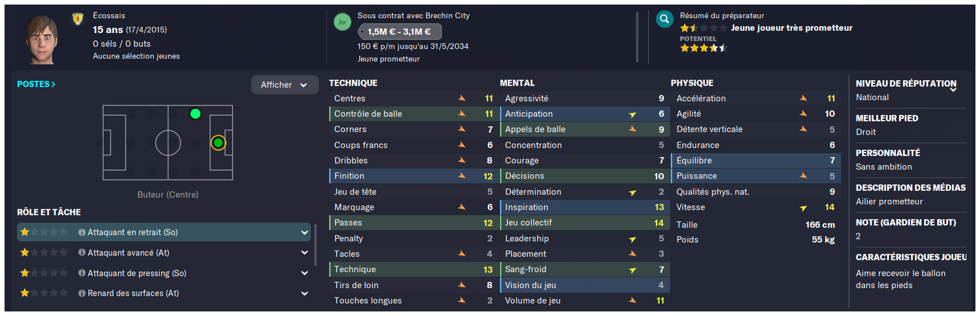This screenshot has width=980, height=316.
Task: Click the contract value 1,5M € - 3,1M € button
Action: coord(400,32)
